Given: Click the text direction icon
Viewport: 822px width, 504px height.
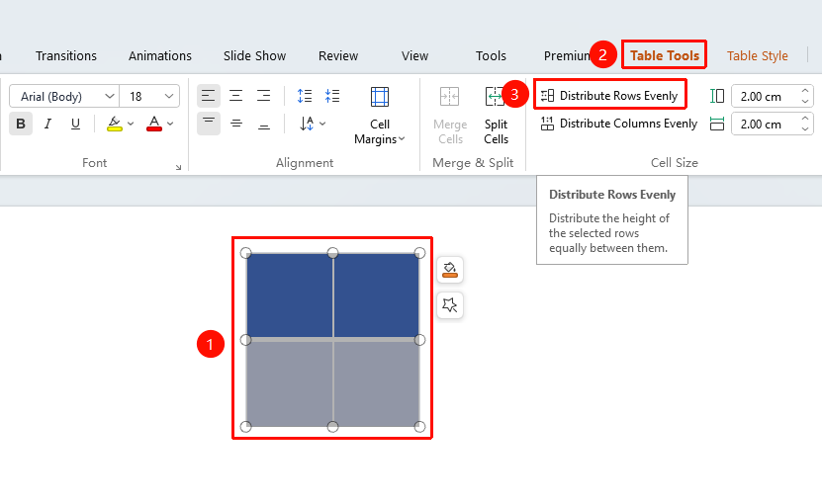Looking at the screenshot, I should click(x=307, y=124).
